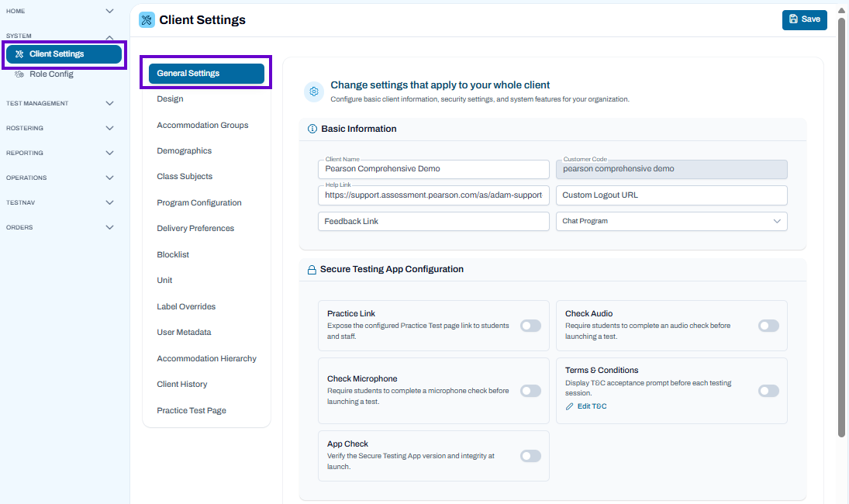This screenshot has height=504, width=849.
Task: Click the Basic Information info icon
Action: (312, 129)
